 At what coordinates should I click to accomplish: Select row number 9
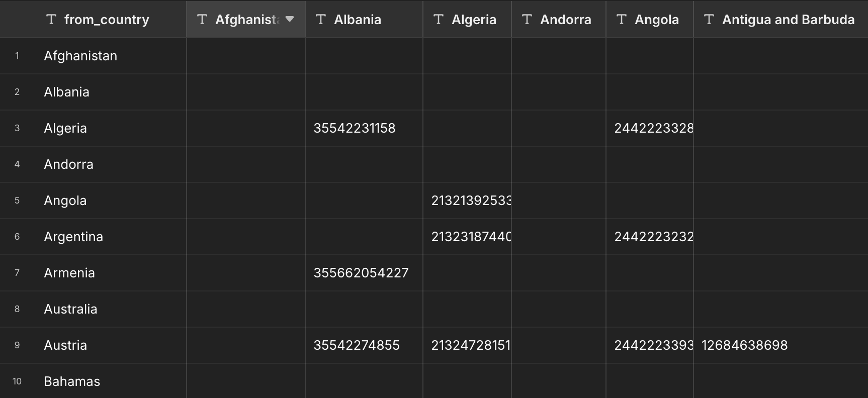tap(17, 345)
